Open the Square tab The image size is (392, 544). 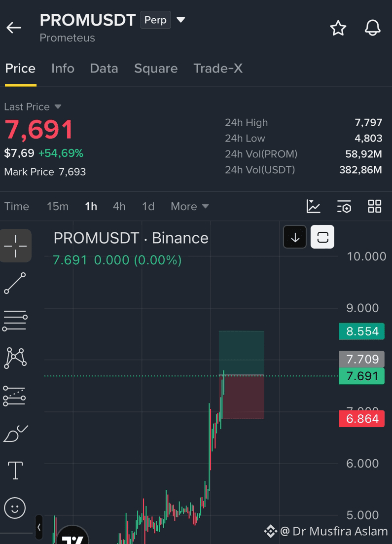click(x=156, y=69)
